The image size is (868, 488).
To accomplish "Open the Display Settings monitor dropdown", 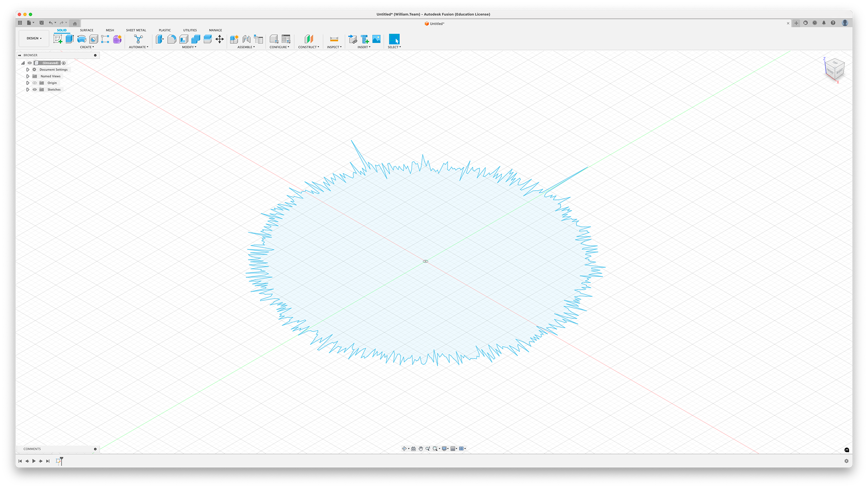I will coord(445,449).
